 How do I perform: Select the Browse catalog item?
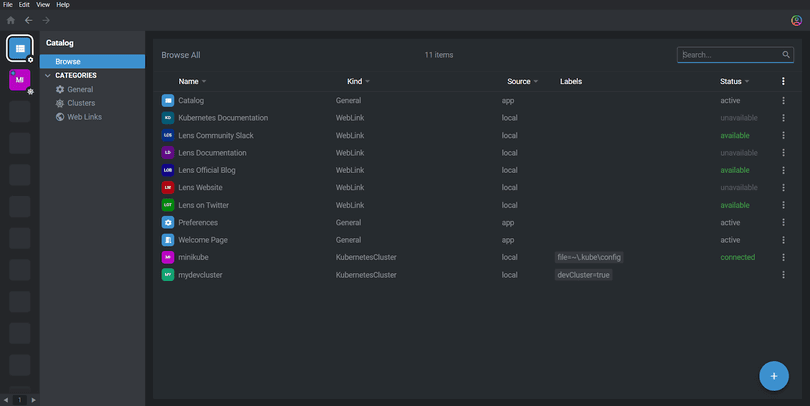92,61
